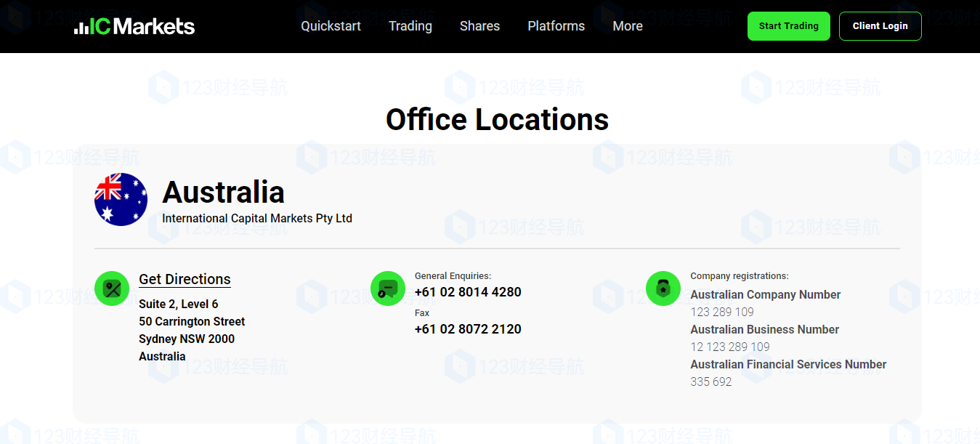
Task: Click the Australia heading
Action: coord(224,193)
